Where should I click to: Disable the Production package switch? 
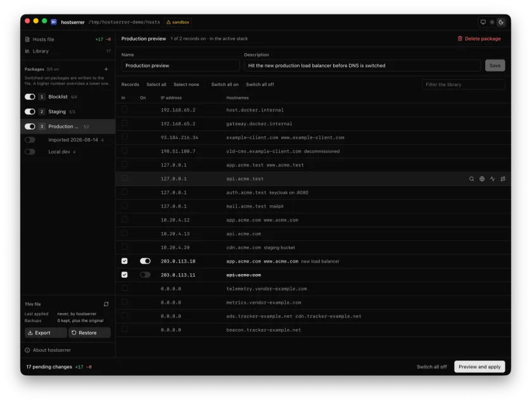click(x=30, y=127)
